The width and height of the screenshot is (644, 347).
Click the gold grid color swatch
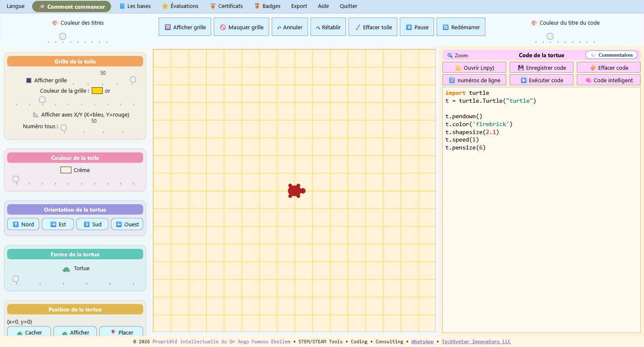click(x=97, y=91)
